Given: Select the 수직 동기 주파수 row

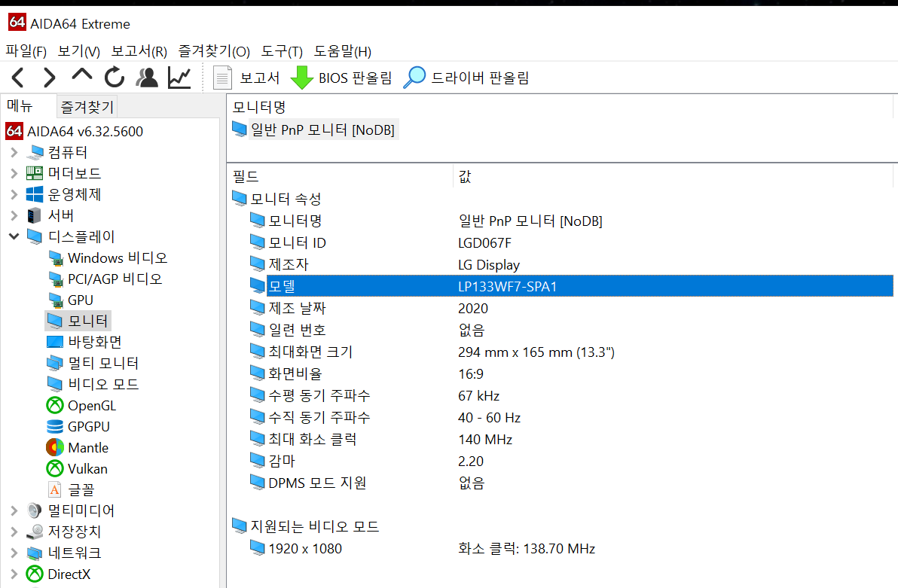Looking at the screenshot, I should point(570,417).
